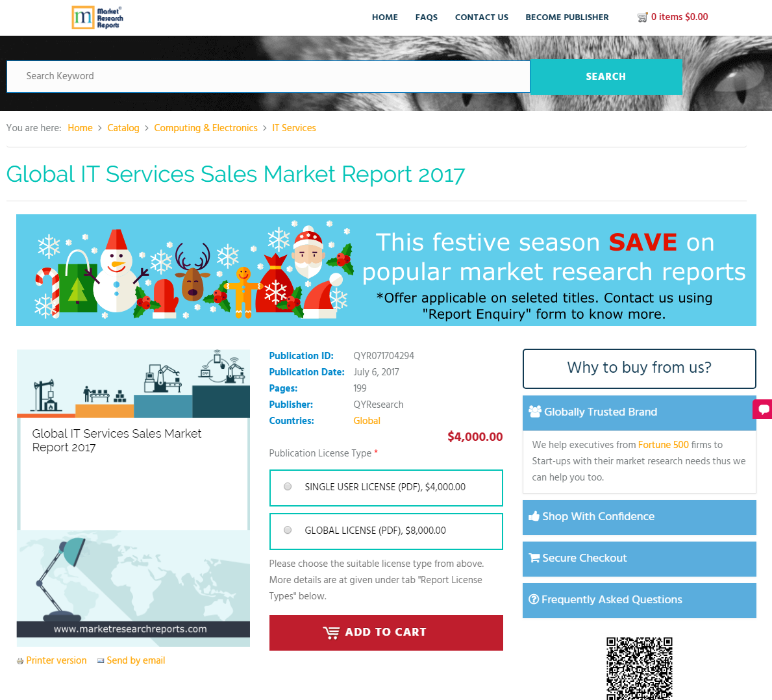The image size is (772, 700).
Task: View 0 items $0.00 cart link
Action: coord(679,17)
